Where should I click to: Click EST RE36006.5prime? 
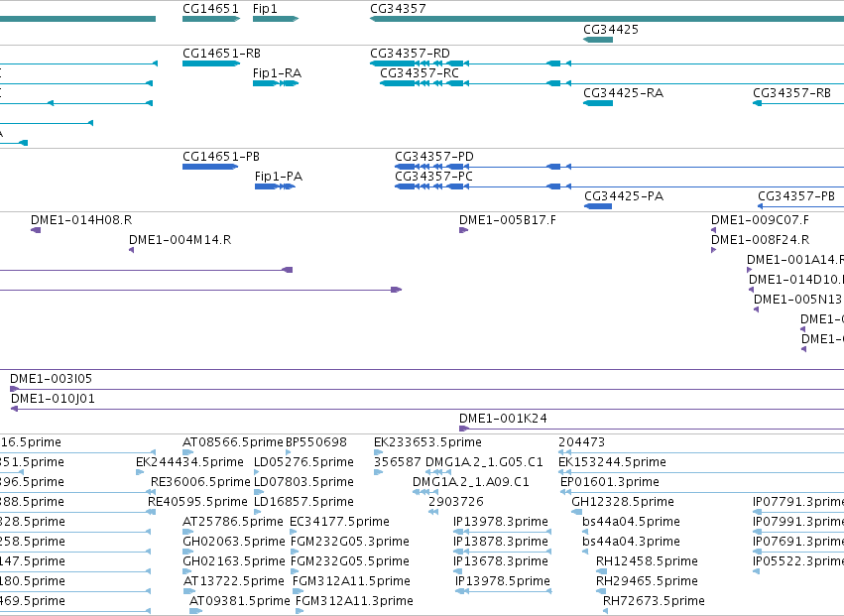(x=200, y=482)
